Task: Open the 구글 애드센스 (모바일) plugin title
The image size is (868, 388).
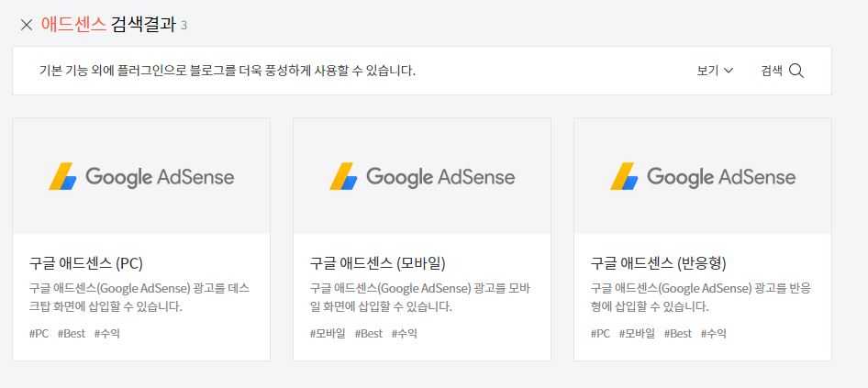Action: (x=377, y=263)
